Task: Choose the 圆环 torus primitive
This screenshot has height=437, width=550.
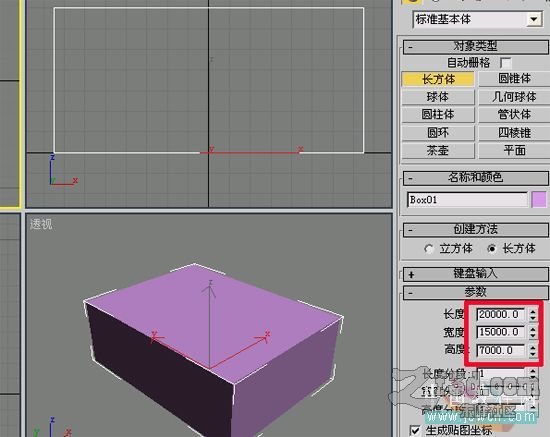Action: tap(438, 133)
